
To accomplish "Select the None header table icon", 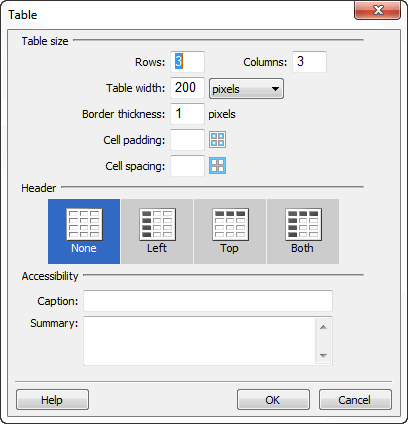I will [x=84, y=224].
